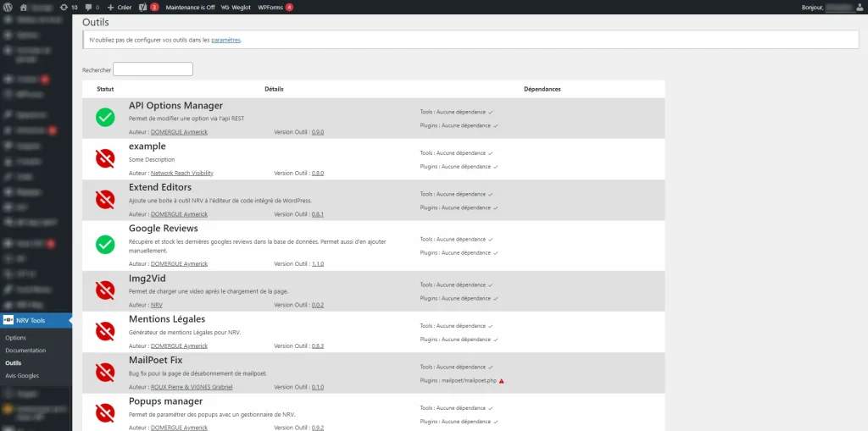868x431 pixels.
Task: Click the Extend Editors tool title
Action: [x=160, y=187]
